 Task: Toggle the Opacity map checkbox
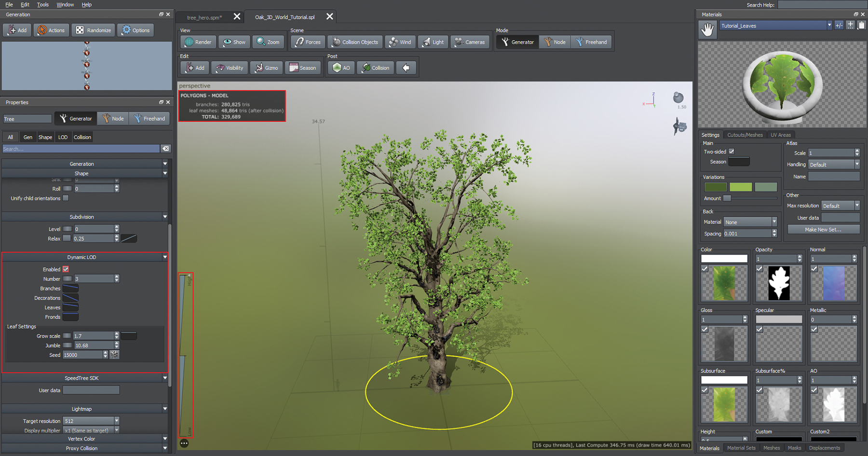(x=759, y=269)
